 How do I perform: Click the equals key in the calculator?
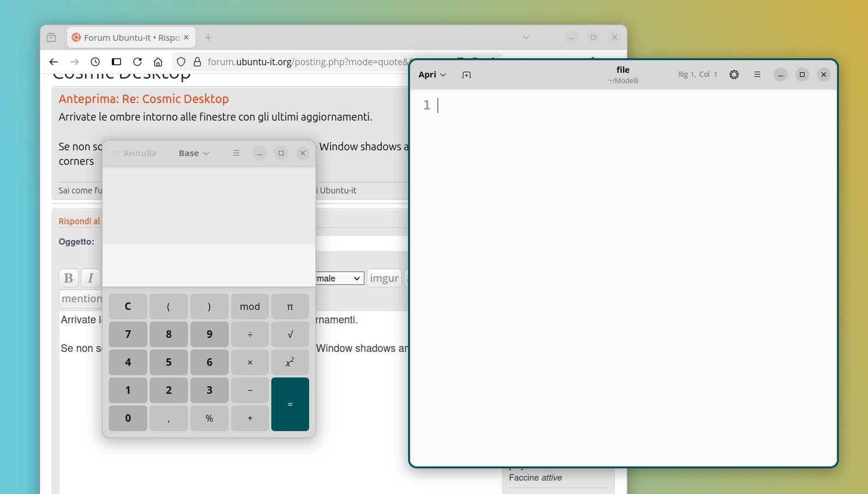tap(290, 404)
